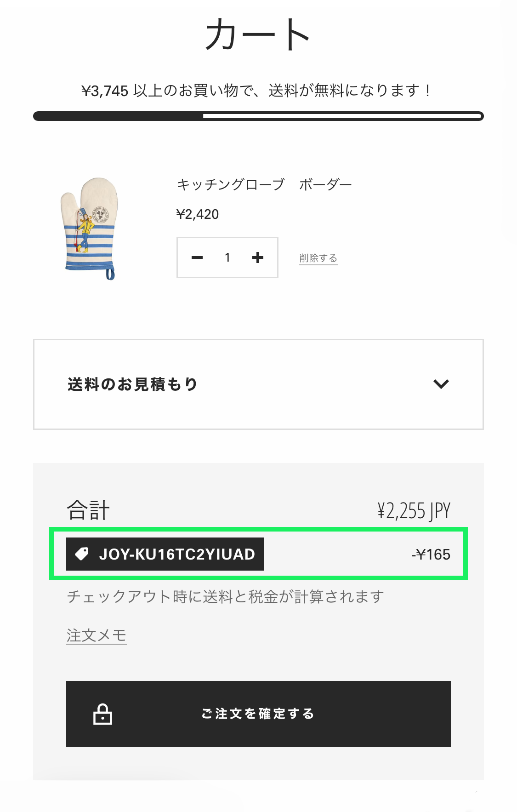Decrease quantity with the minus icon
The height and width of the screenshot is (812, 517).
click(x=197, y=257)
